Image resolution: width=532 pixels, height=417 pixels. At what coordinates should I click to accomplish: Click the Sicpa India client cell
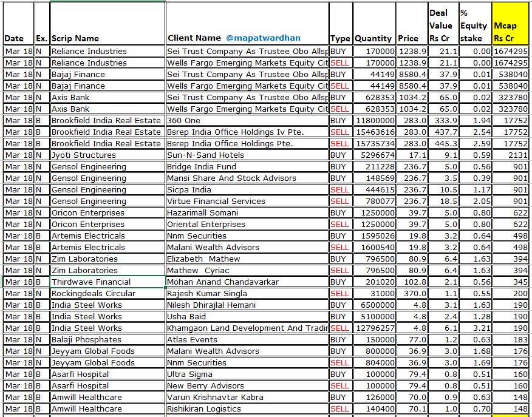click(247, 190)
